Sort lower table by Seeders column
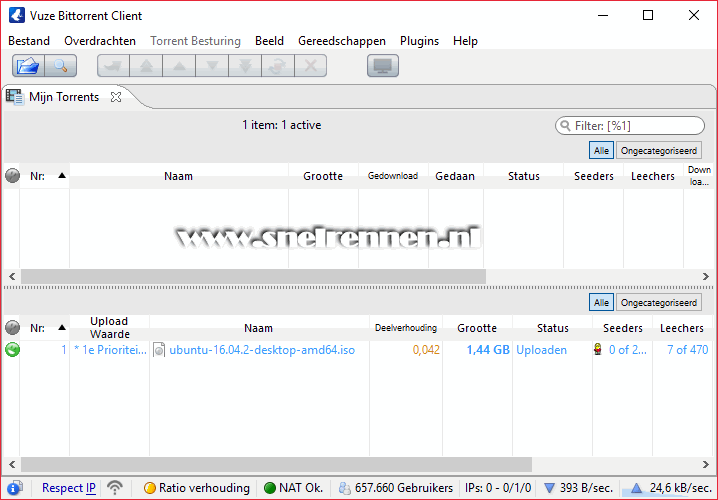The width and height of the screenshot is (718, 500). click(x=622, y=328)
